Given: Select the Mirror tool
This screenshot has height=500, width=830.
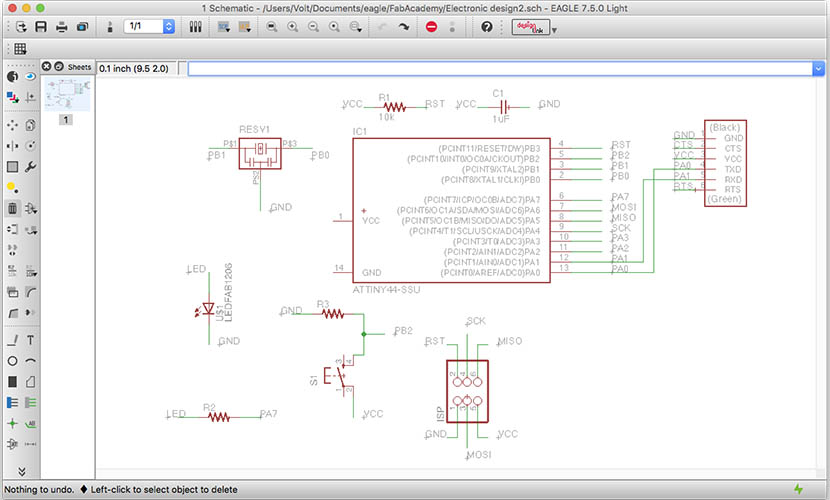Looking at the screenshot, I should click(12, 146).
